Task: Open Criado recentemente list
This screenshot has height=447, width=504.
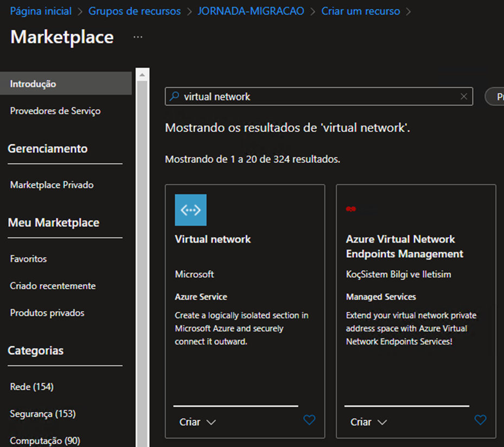Action: pyautogui.click(x=53, y=286)
